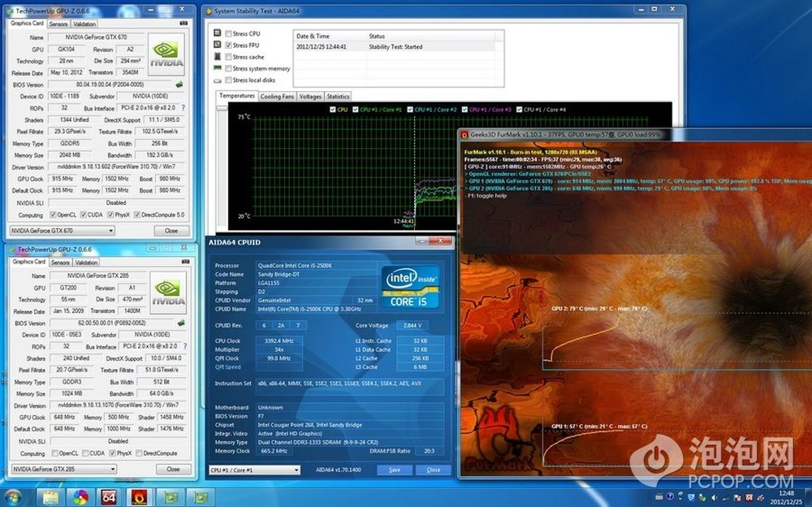Click the GTX 285 Name field in GPU-Z

pyautogui.click(x=98, y=275)
